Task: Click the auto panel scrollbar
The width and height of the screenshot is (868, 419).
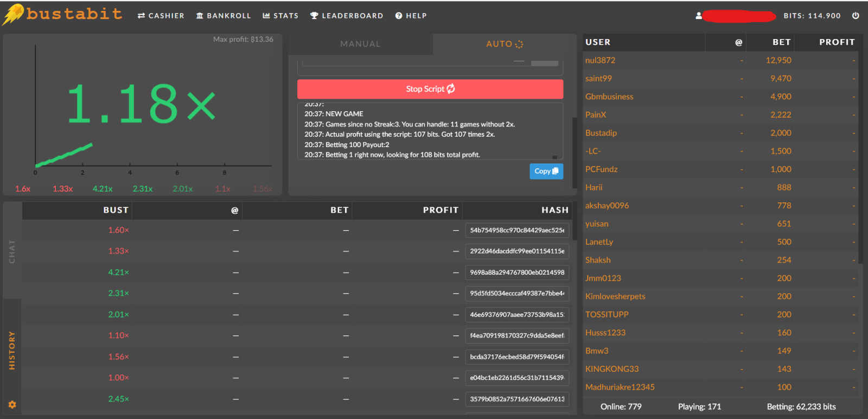Action: tap(575, 153)
